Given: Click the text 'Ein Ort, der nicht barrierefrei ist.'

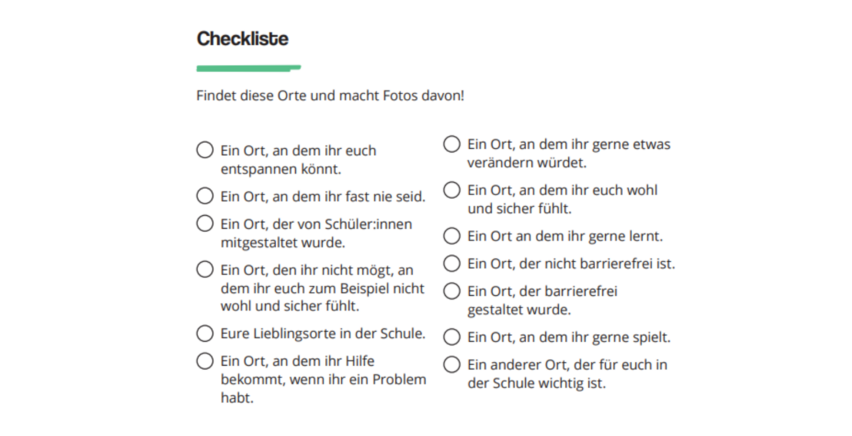Looking at the screenshot, I should click(571, 264).
